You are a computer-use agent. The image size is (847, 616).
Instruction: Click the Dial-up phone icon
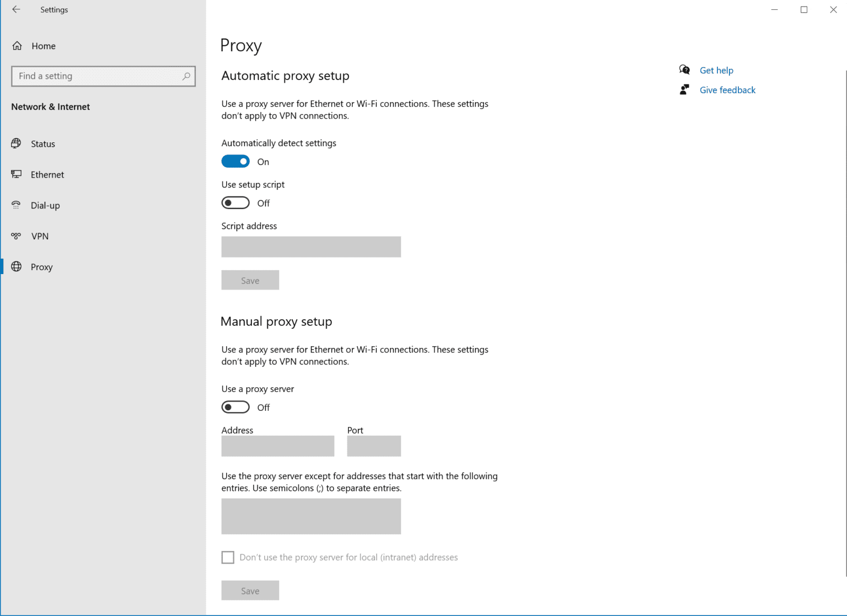coord(17,205)
